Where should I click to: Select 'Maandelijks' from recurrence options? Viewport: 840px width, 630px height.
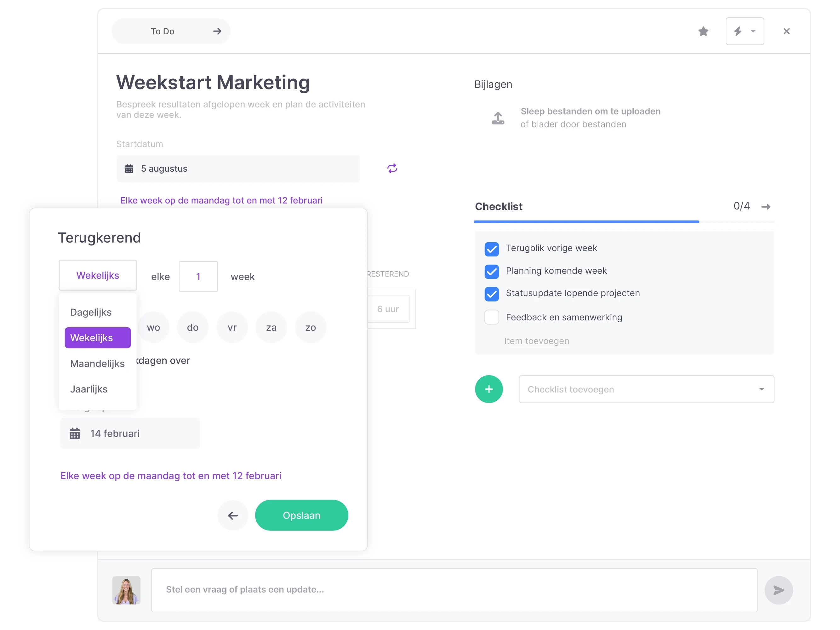pos(97,363)
